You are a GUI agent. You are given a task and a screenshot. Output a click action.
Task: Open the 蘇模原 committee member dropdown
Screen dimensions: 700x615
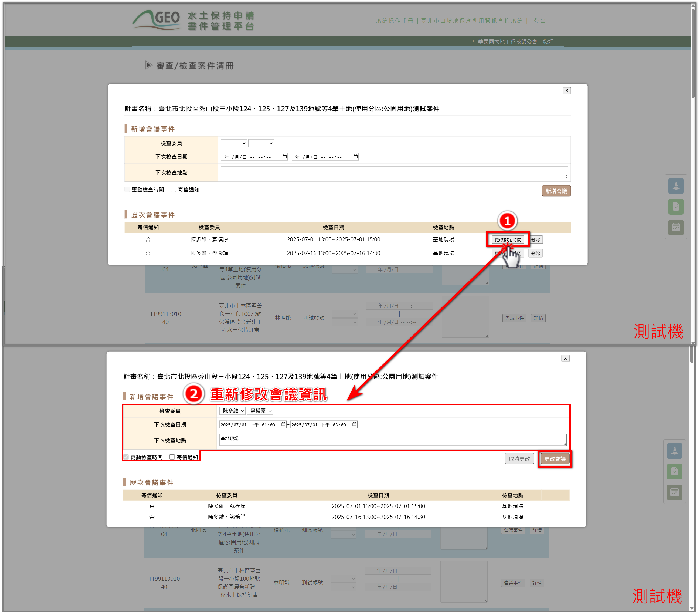point(260,410)
